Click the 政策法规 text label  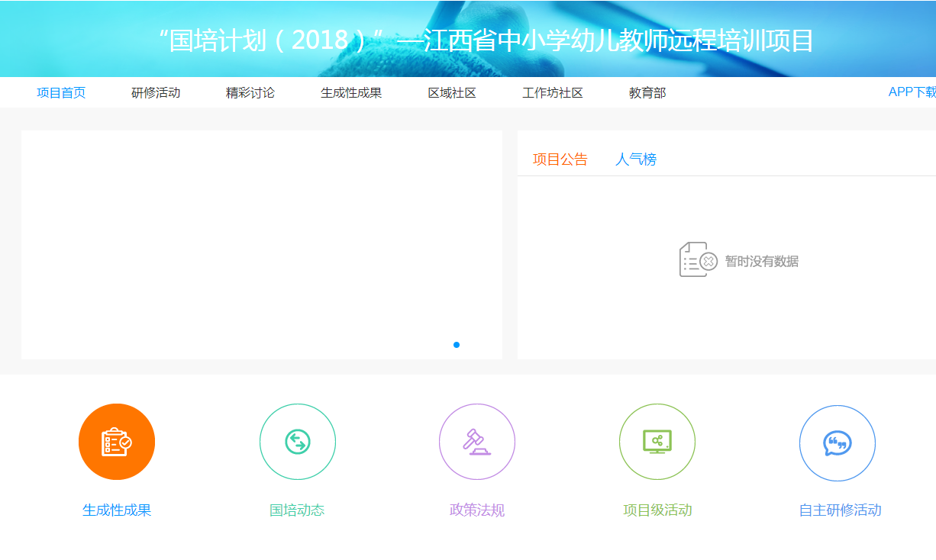pyautogui.click(x=477, y=510)
